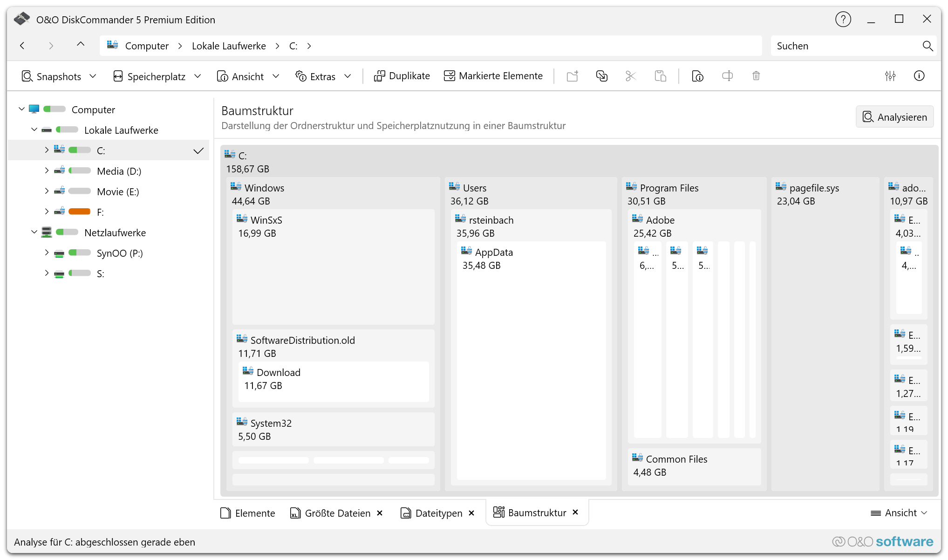This screenshot has height=560, width=948.
Task: Collapse the Netzlaufwerke tree node
Action: click(34, 232)
